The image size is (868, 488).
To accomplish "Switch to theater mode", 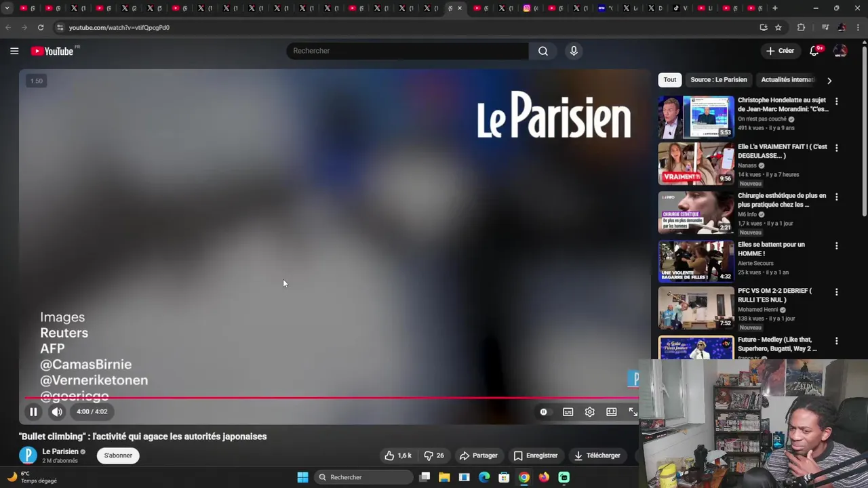I will (612, 412).
